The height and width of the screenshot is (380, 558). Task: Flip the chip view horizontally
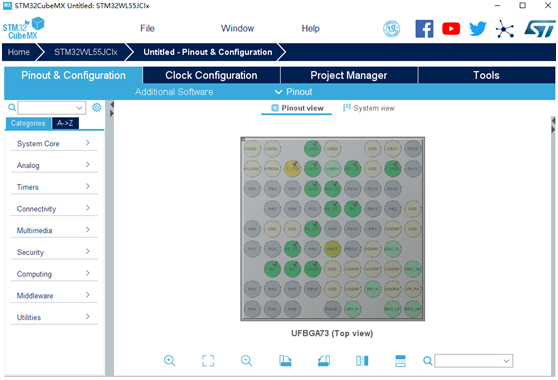(362, 361)
